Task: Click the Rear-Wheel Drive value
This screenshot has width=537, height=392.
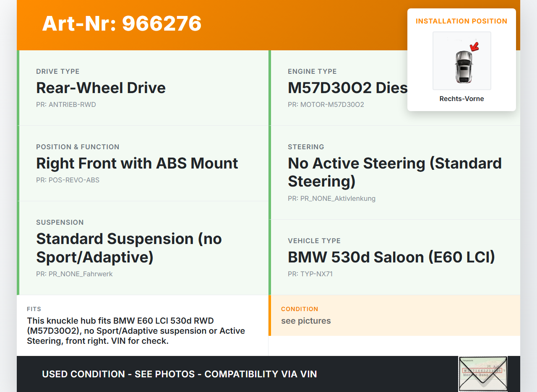Action: tap(101, 88)
